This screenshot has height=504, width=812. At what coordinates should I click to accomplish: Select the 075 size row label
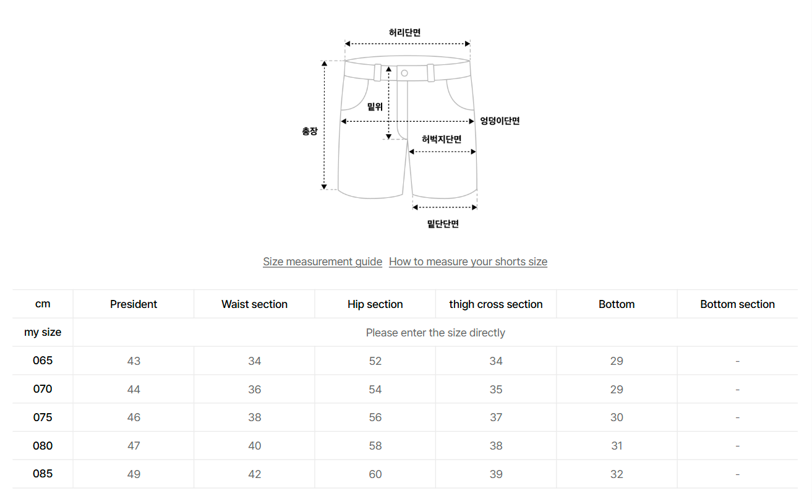point(43,417)
